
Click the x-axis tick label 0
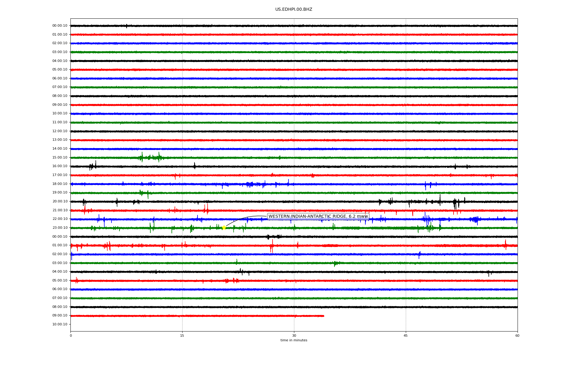pos(71,336)
